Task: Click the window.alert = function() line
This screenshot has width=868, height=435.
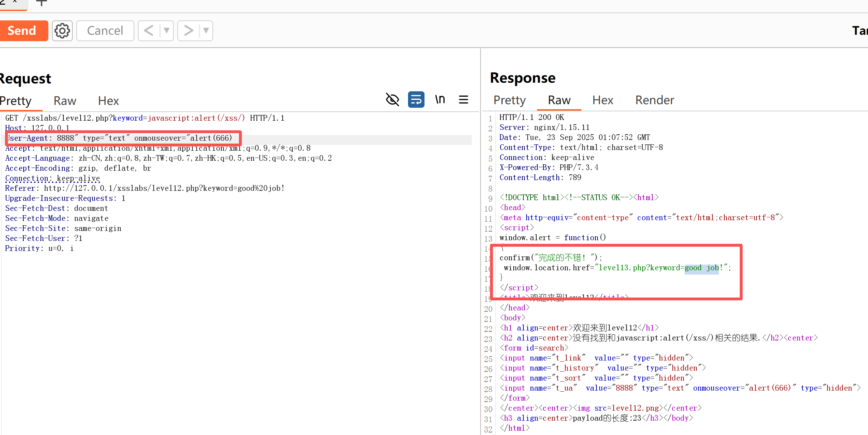Action: point(552,238)
